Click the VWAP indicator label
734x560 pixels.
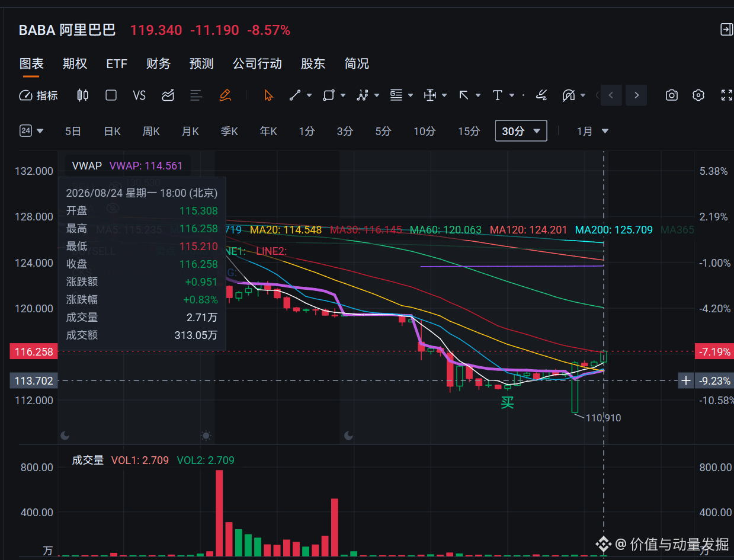(87, 166)
